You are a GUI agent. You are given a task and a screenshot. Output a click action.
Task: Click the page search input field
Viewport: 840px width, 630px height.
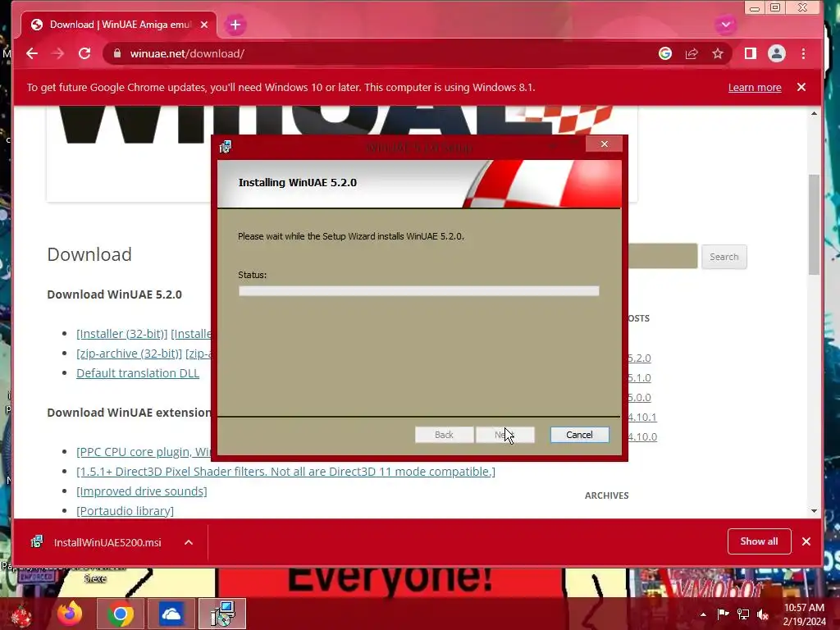pyautogui.click(x=663, y=257)
